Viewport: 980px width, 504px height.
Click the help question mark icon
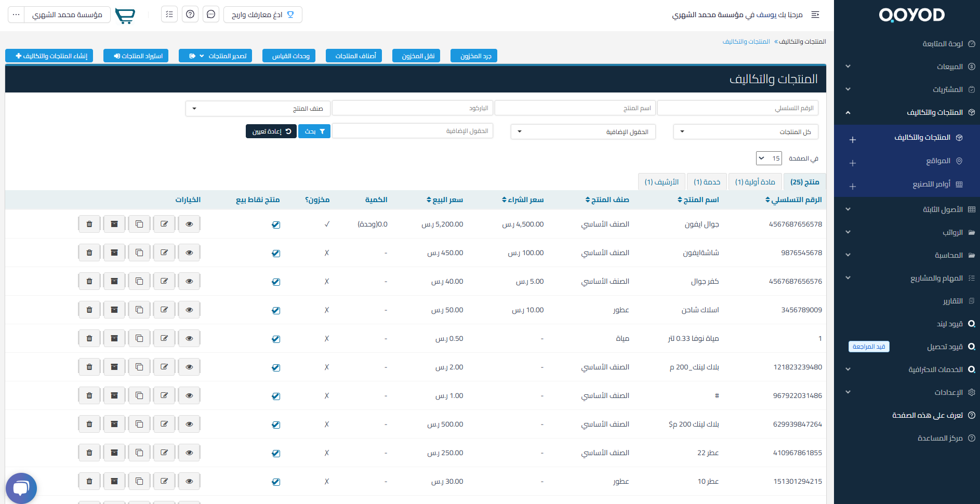[190, 15]
